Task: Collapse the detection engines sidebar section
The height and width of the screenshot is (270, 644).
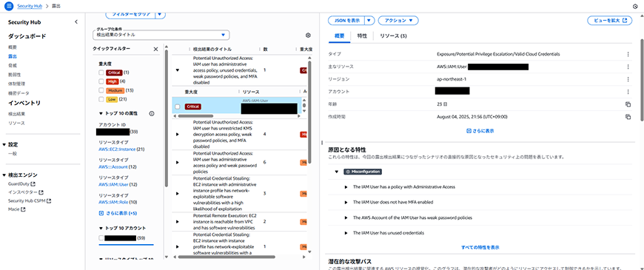Action: pos(4,175)
